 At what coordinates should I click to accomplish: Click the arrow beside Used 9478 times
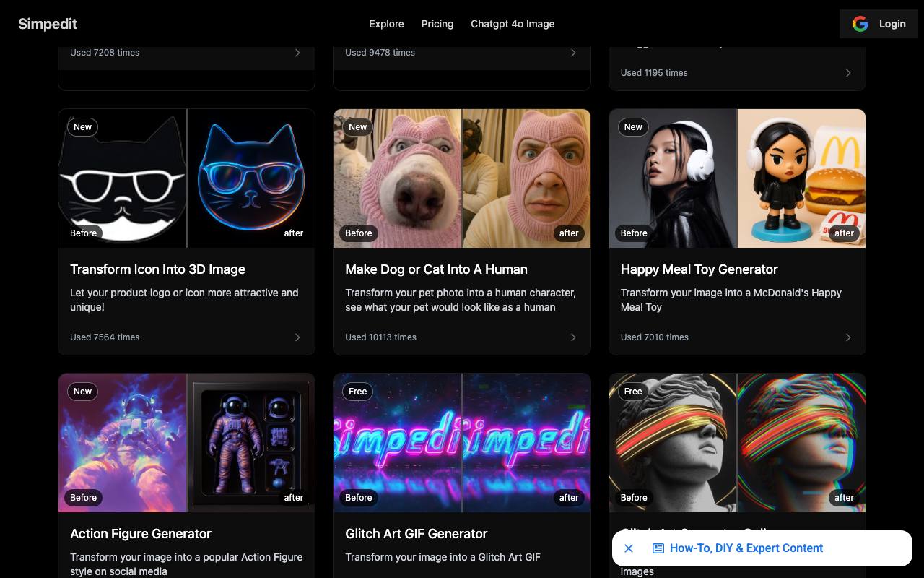(573, 53)
